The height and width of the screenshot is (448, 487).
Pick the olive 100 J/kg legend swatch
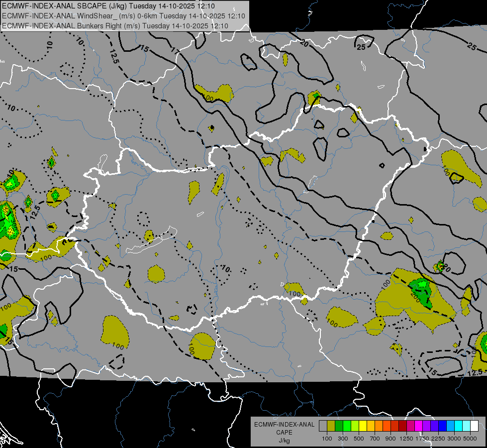[331, 426]
